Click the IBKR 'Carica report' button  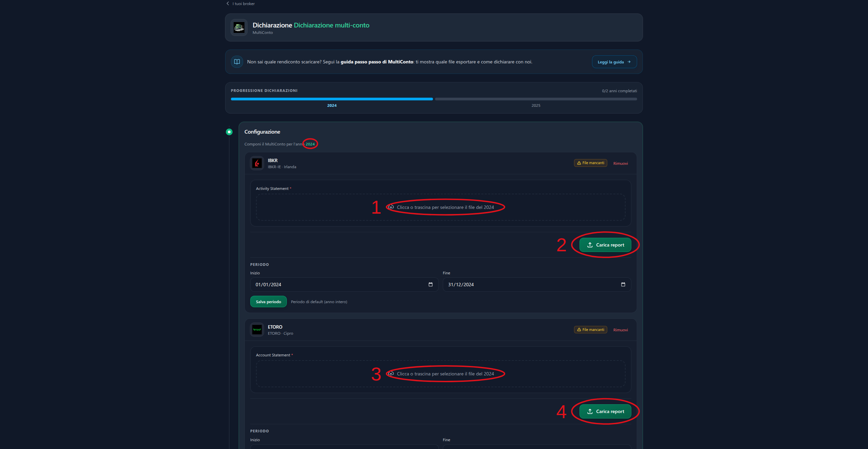(605, 245)
